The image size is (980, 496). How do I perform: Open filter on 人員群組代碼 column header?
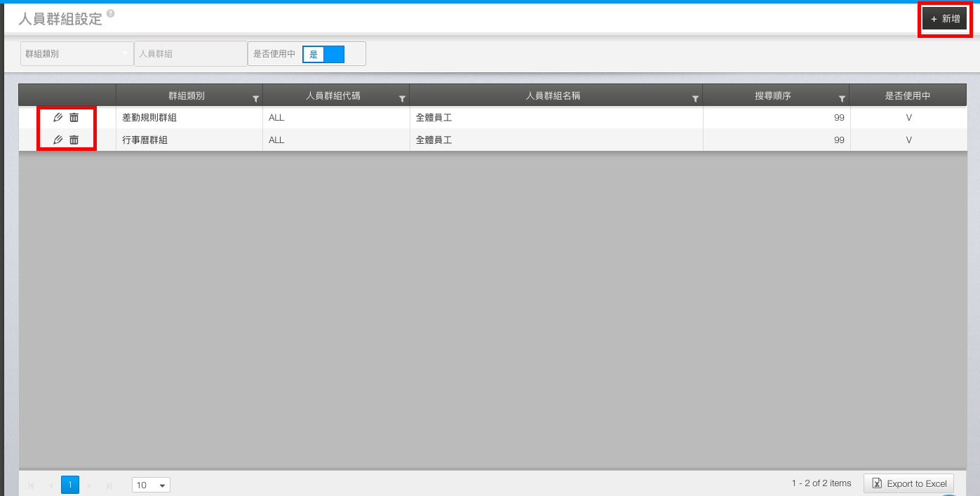click(402, 99)
